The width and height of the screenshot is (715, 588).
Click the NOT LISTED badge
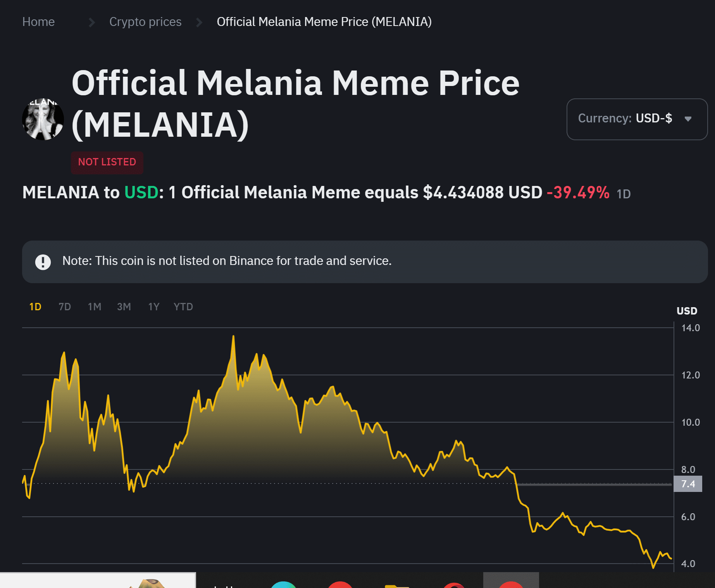[x=107, y=162]
